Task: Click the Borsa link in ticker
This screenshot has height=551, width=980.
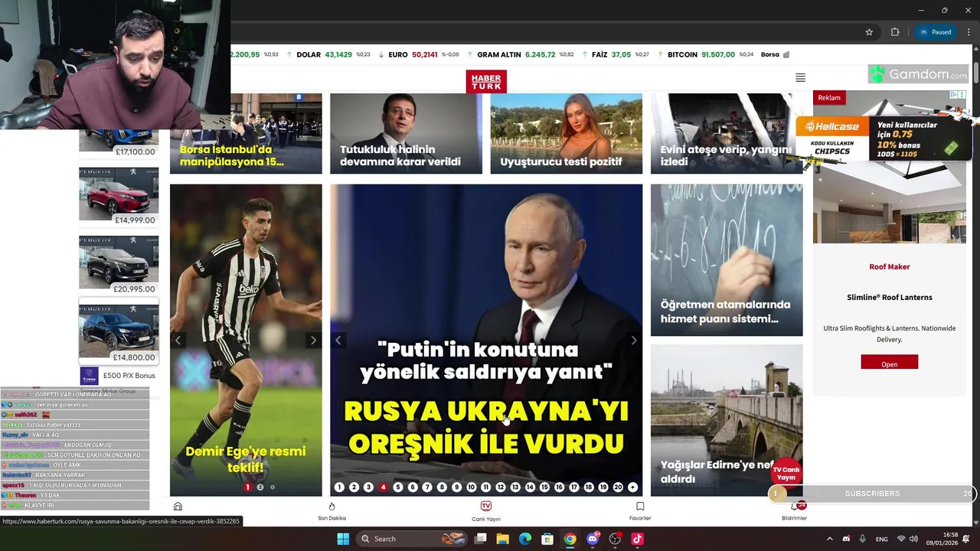Action: coord(769,54)
